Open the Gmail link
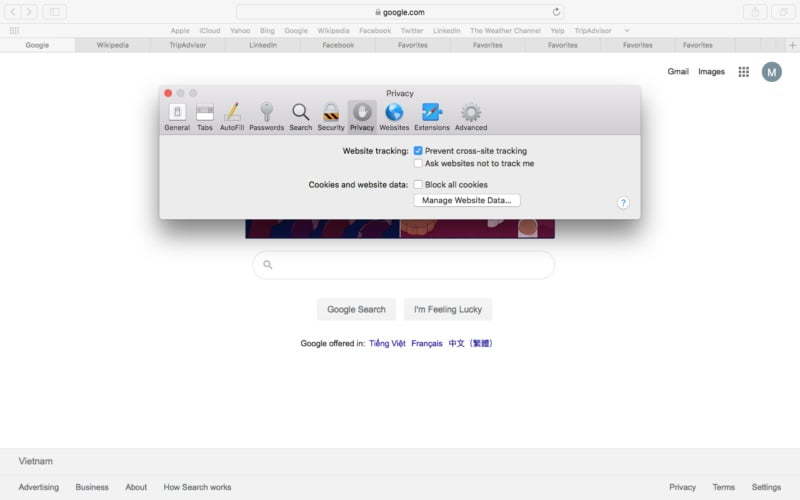The height and width of the screenshot is (500, 800). tap(678, 71)
